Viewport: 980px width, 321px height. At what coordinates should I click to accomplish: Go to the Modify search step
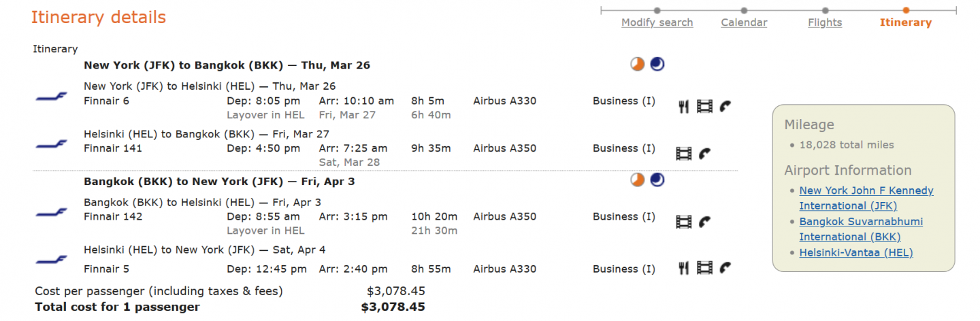click(x=657, y=22)
